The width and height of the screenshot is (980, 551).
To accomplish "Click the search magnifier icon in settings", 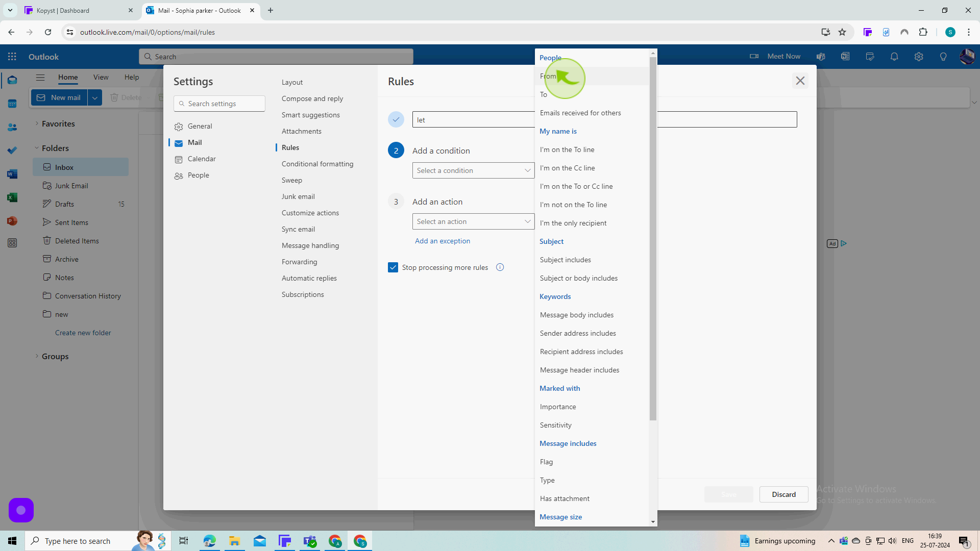I will click(182, 104).
